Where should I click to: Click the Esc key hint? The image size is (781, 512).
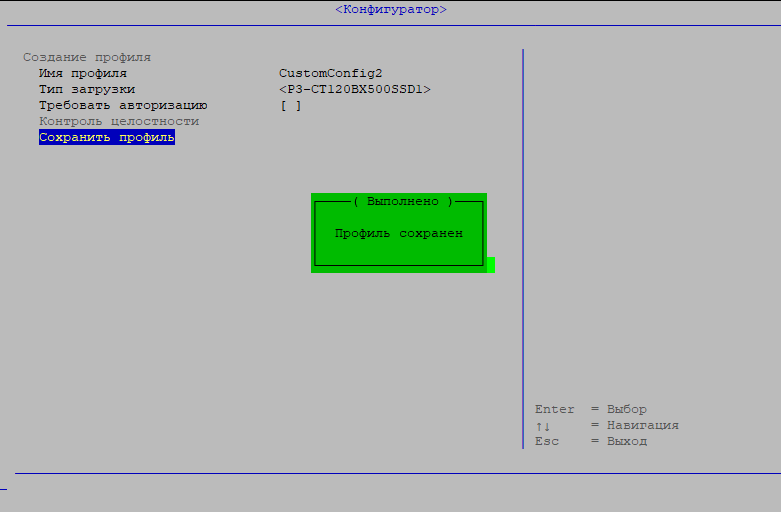[547, 441]
